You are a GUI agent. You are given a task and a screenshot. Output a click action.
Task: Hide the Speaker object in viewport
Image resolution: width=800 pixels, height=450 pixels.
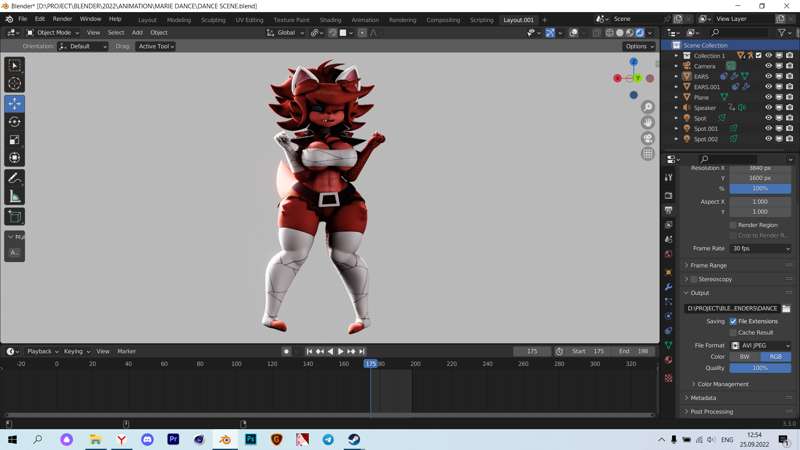point(768,108)
